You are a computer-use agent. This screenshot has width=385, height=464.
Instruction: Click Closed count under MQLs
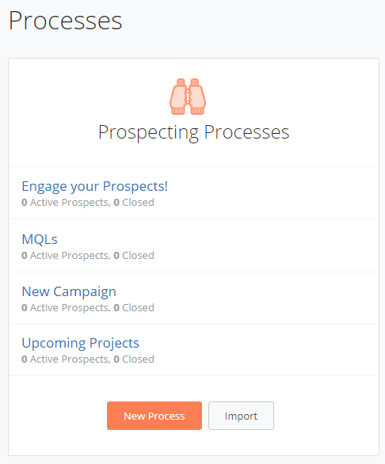(x=134, y=255)
